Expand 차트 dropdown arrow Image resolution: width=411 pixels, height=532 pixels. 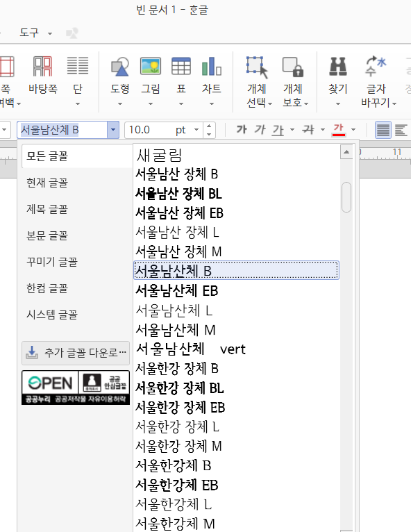212,103
